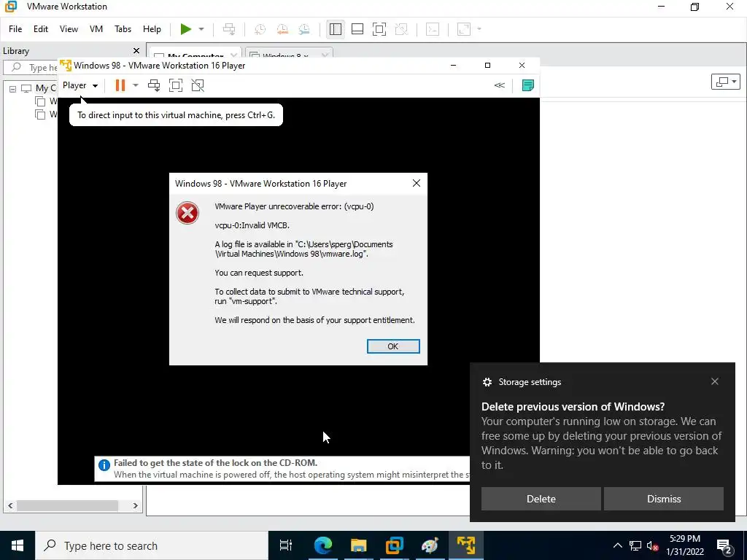Click the paint palette app icon on the taskbar
The height and width of the screenshot is (560, 747).
[430, 545]
